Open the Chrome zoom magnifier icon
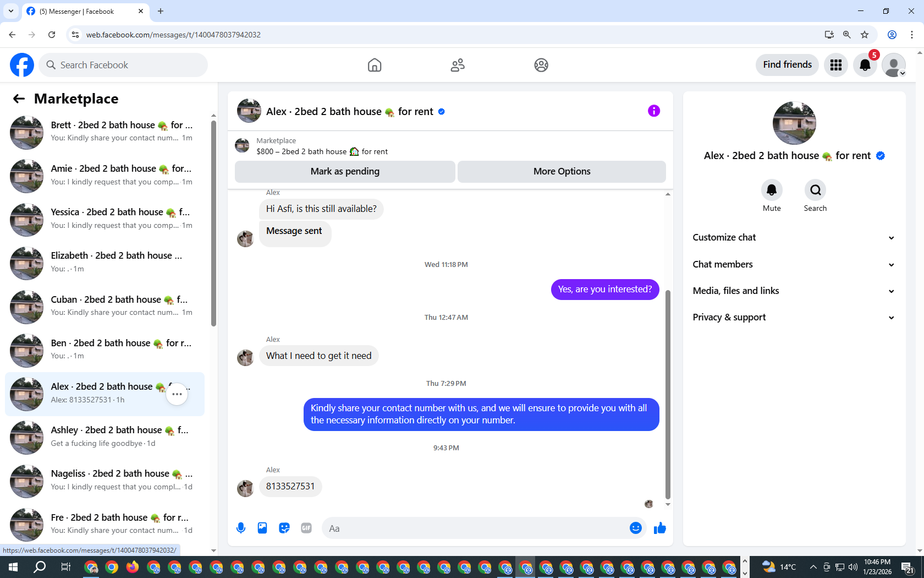Screen dimensions: 924x578 [x=847, y=35]
